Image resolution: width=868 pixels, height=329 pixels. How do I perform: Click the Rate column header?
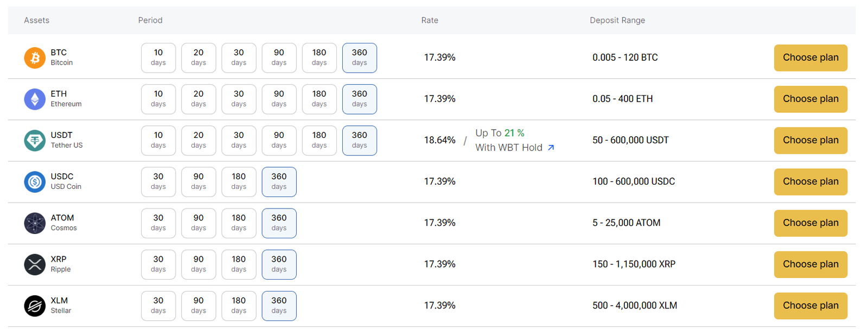[x=430, y=20]
